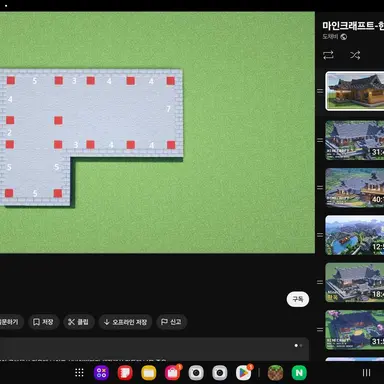Click the 오프라인 저장 download button
This screenshot has width=384, height=384.
coord(126,322)
